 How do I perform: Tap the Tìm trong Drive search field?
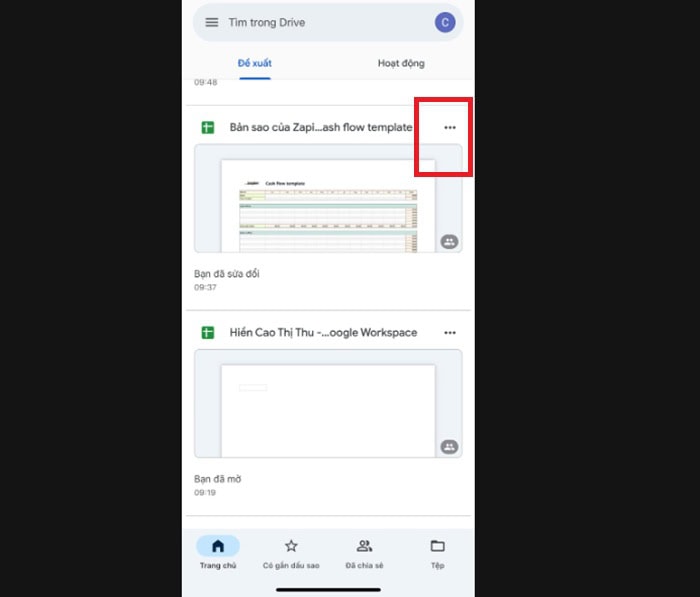tap(320, 22)
